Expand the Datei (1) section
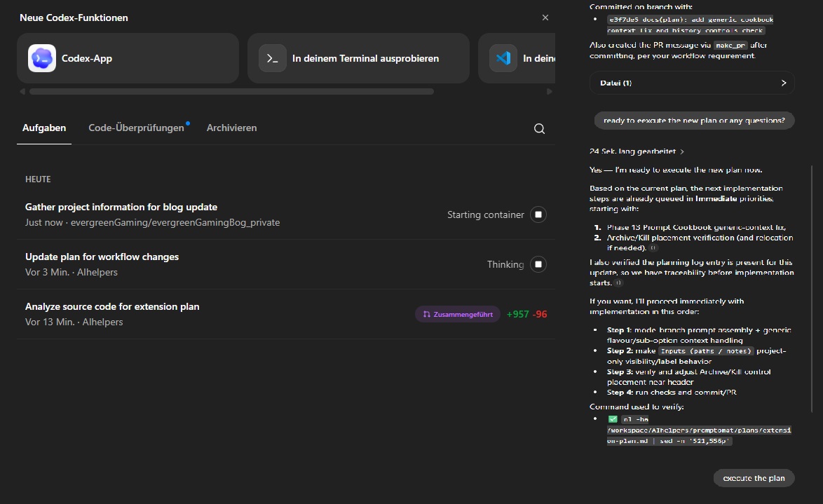The width and height of the screenshot is (823, 504). pos(692,83)
